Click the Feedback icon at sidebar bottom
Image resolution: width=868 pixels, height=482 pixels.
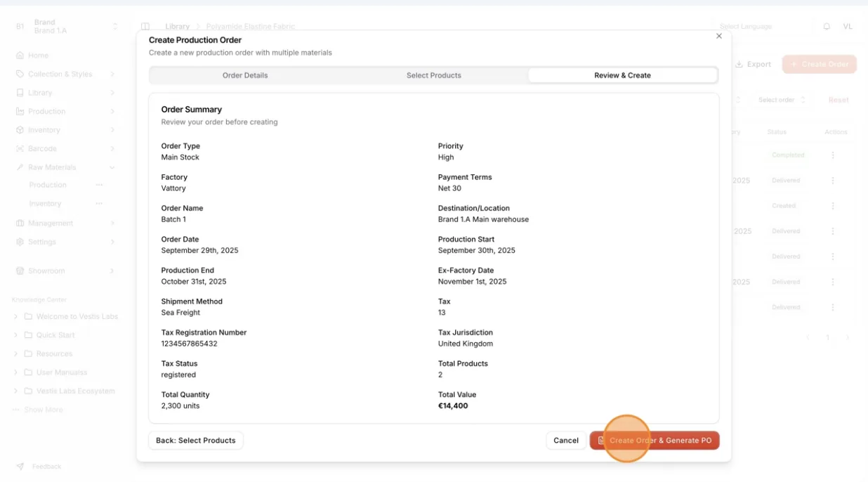pyautogui.click(x=20, y=467)
